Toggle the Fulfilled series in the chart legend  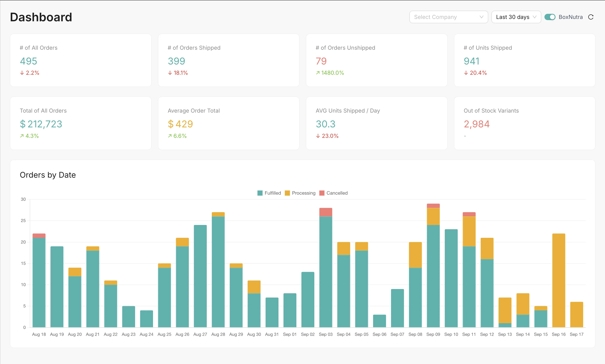pos(269,193)
